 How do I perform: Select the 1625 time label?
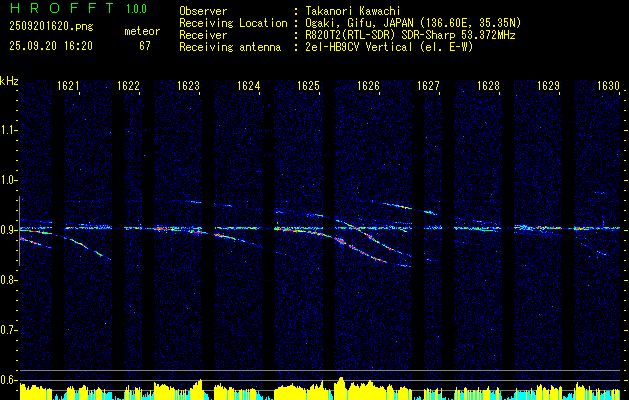click(x=308, y=86)
